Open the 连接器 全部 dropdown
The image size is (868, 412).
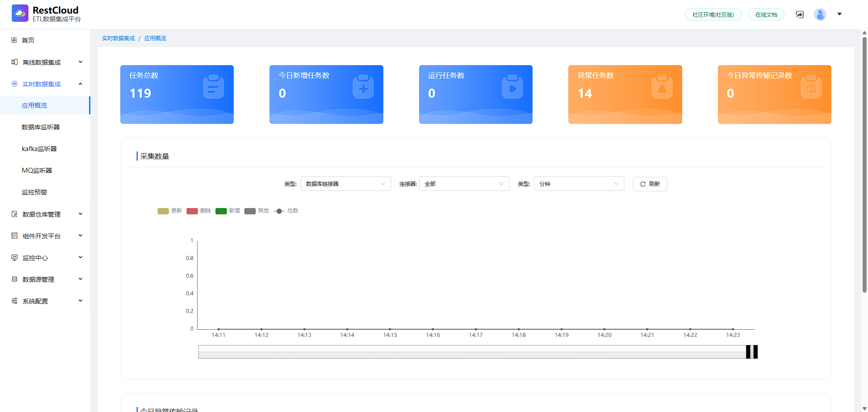[x=464, y=184]
